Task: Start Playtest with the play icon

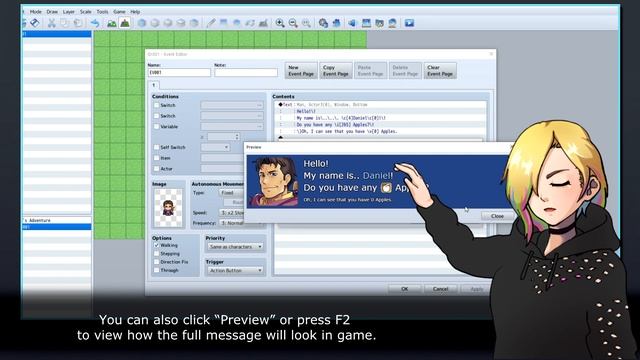Action: tap(409, 23)
